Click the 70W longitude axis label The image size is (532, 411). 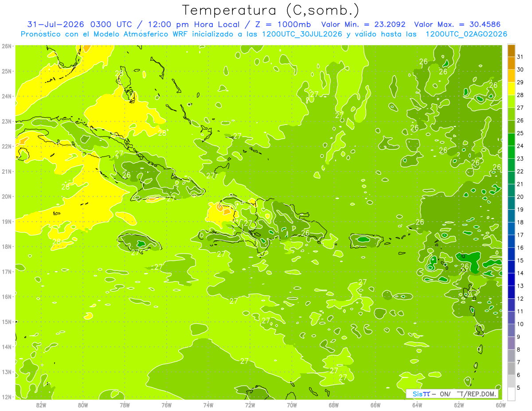pyautogui.click(x=292, y=405)
